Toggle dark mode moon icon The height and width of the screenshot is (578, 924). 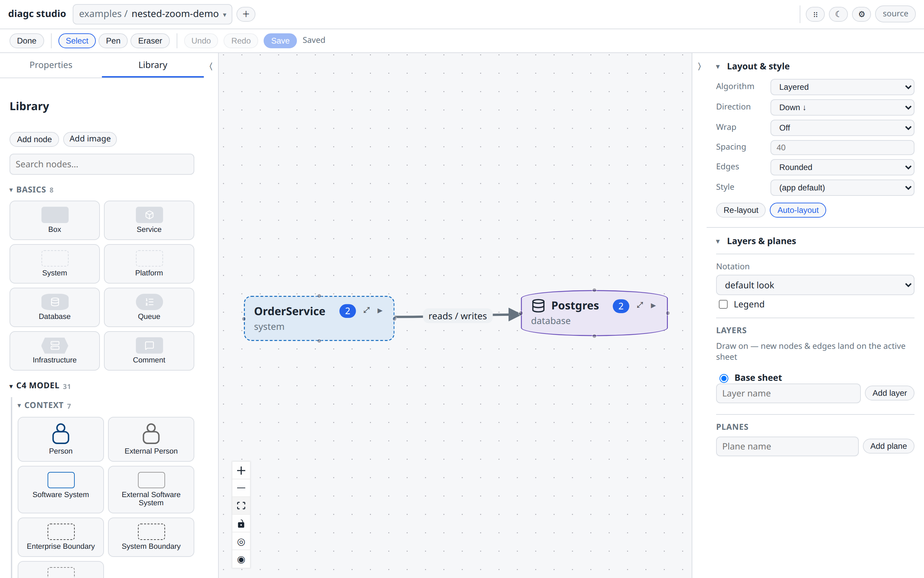[838, 14]
